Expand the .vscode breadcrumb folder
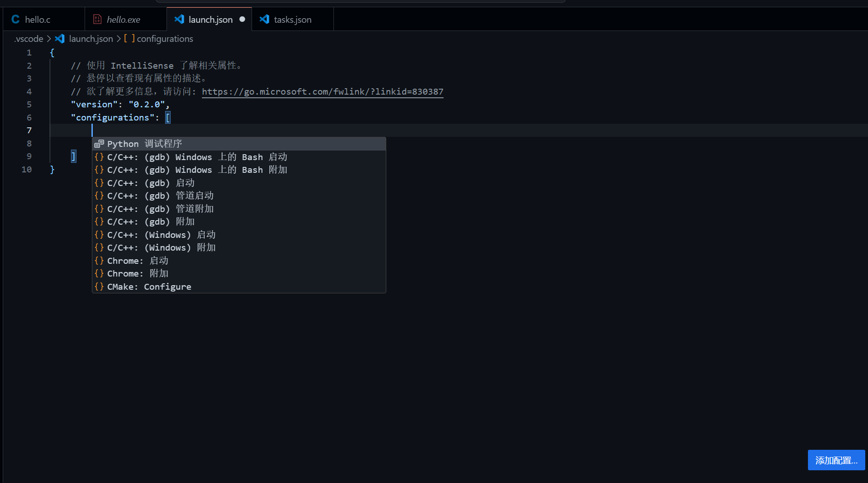Image resolution: width=868 pixels, height=483 pixels. click(29, 39)
